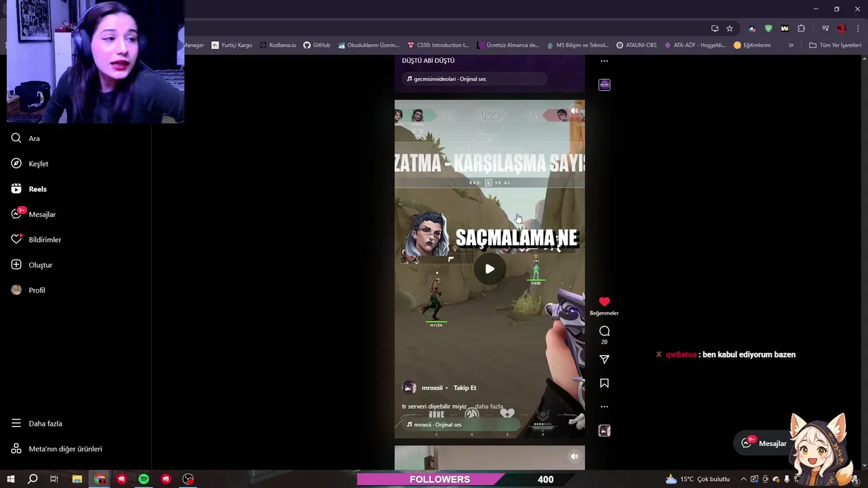Screen dimensions: 868x488
Task: Open Chrome extensions puzzle menu
Action: click(802, 28)
